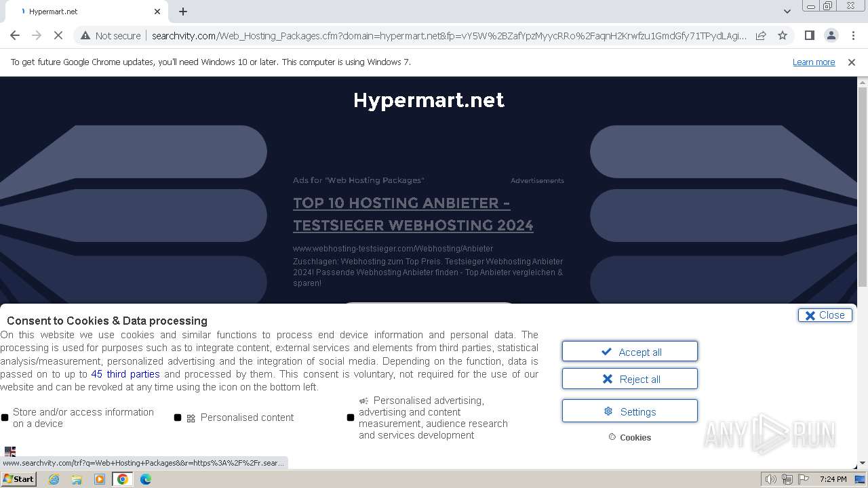
Task: Open the Learn more link about Chrome updates
Action: (814, 62)
